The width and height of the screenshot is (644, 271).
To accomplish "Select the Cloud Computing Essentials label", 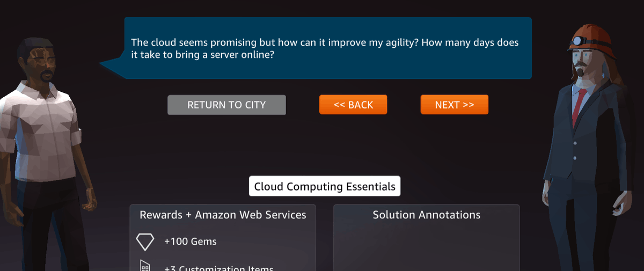I will 325,186.
